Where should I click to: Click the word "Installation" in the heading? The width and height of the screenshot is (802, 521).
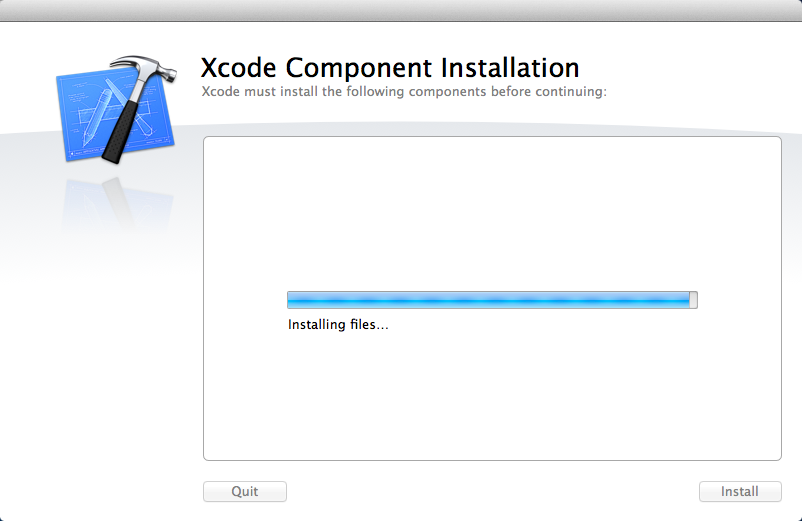pos(502,68)
